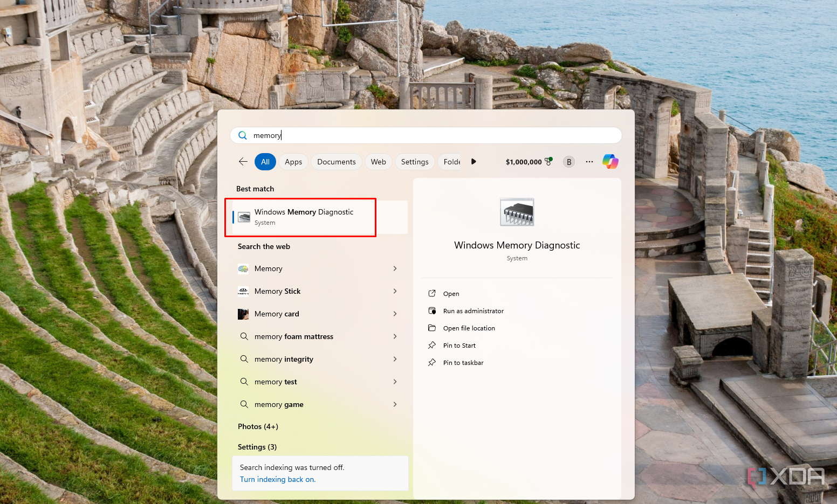Click the back arrow in search panel
This screenshot has width=837, height=504.
click(x=243, y=162)
